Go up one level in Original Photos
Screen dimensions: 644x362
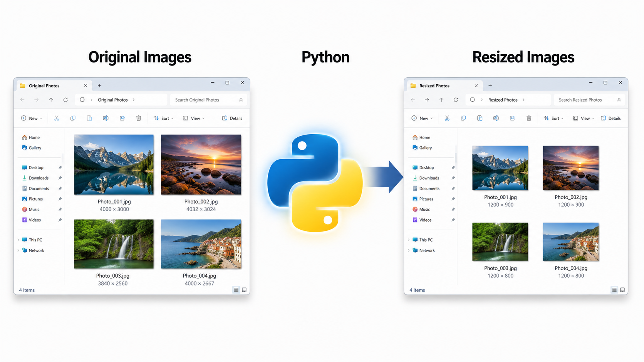[x=51, y=100]
